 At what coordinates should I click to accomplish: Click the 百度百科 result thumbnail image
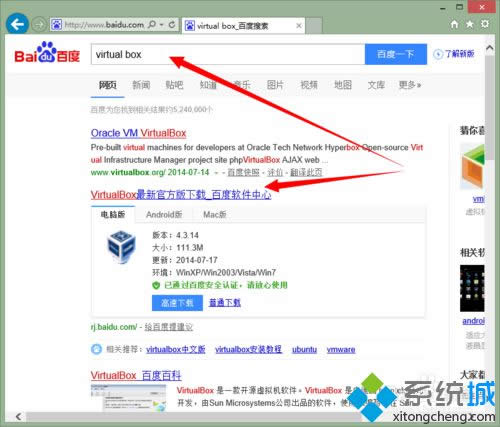128,398
